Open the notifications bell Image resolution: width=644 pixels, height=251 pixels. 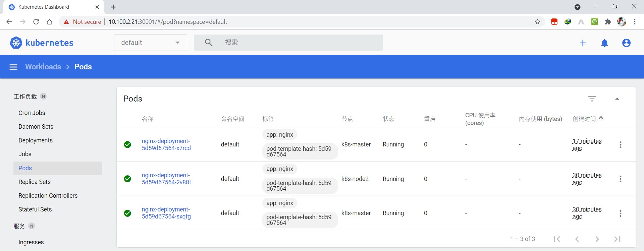[x=604, y=43]
